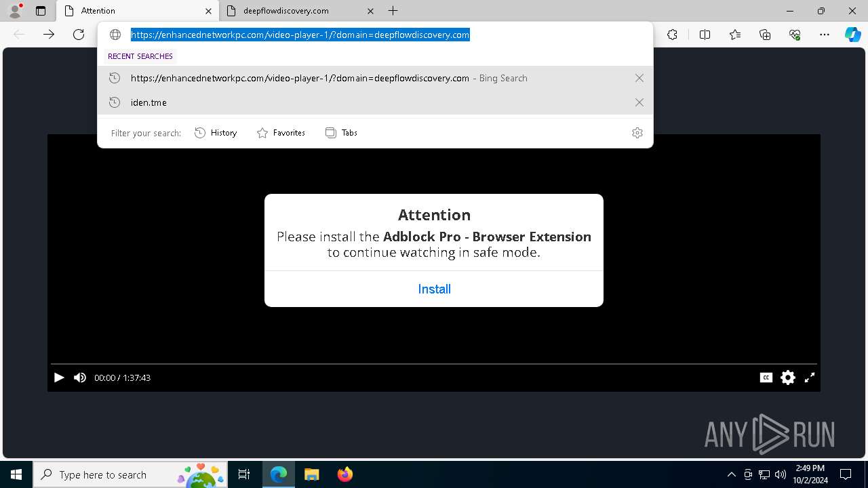868x488 pixels.
Task: Filter search by Favorites
Action: pos(281,133)
